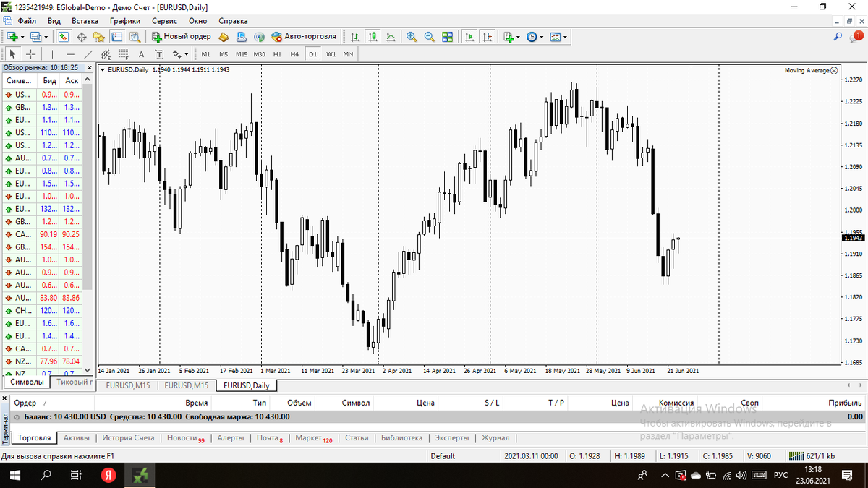Toggle Авто-торговля button

[x=305, y=36]
